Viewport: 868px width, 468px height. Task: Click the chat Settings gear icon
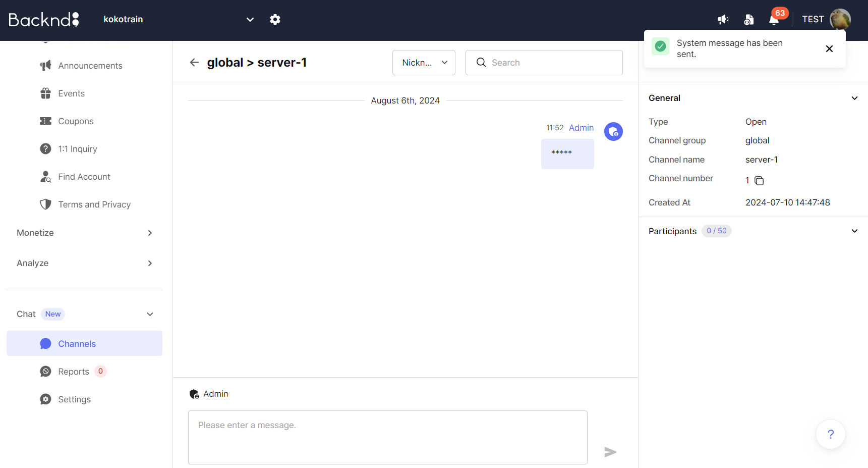coord(45,399)
